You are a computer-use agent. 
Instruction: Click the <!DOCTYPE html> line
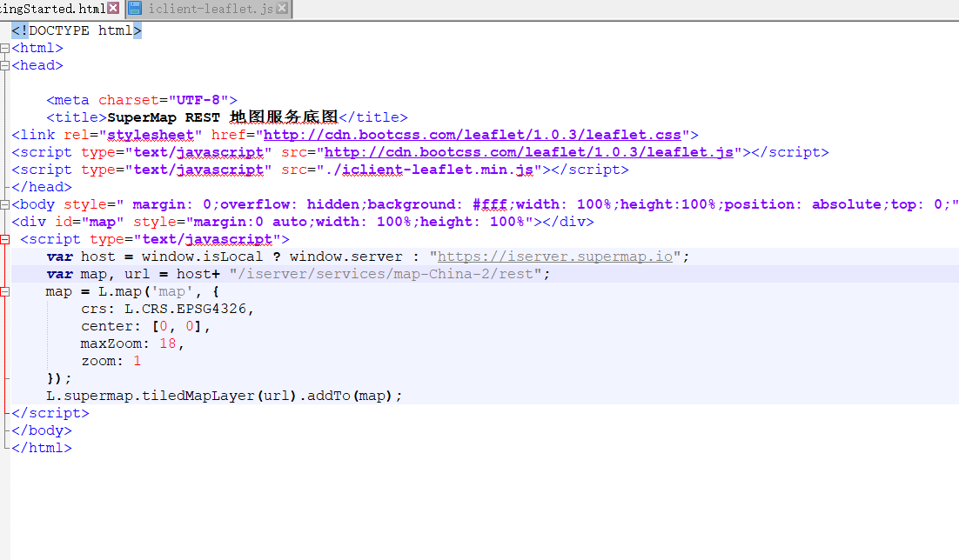pos(77,30)
